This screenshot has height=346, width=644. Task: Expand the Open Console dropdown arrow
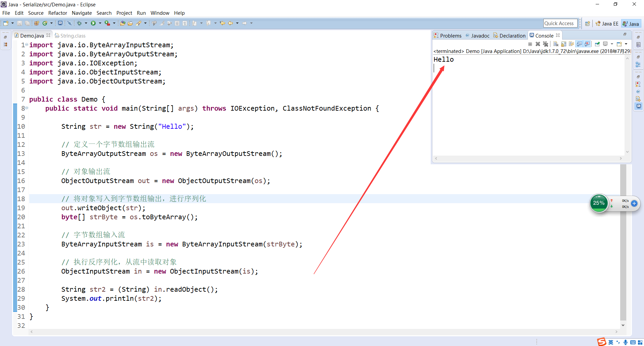(x=626, y=44)
